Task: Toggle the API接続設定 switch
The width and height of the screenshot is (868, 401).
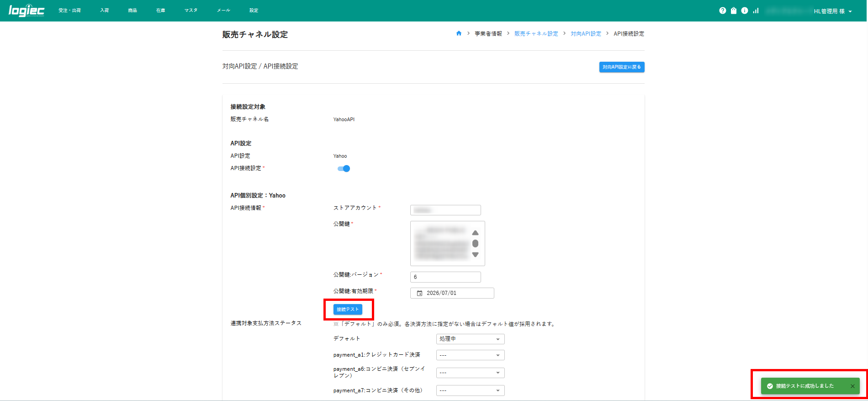Action: [x=344, y=169]
